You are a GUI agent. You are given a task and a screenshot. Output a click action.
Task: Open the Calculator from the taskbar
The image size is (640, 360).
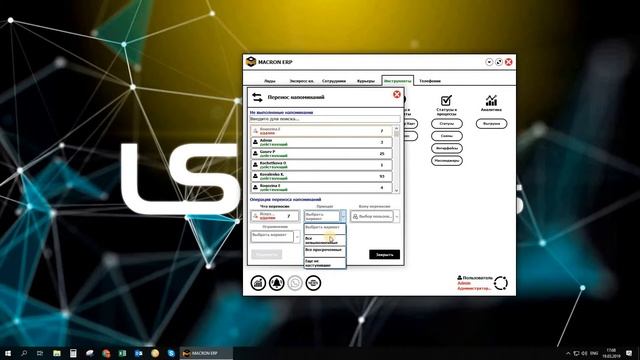click(73, 353)
